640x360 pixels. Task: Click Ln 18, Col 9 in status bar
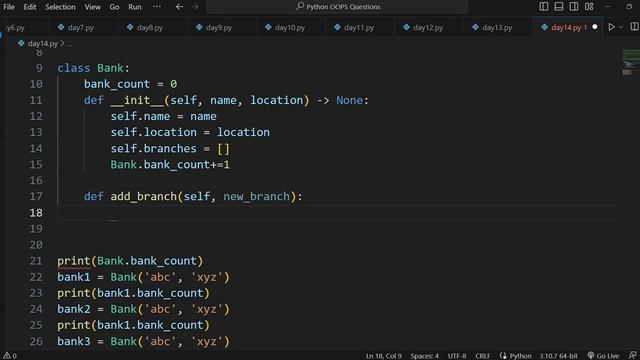pos(384,356)
